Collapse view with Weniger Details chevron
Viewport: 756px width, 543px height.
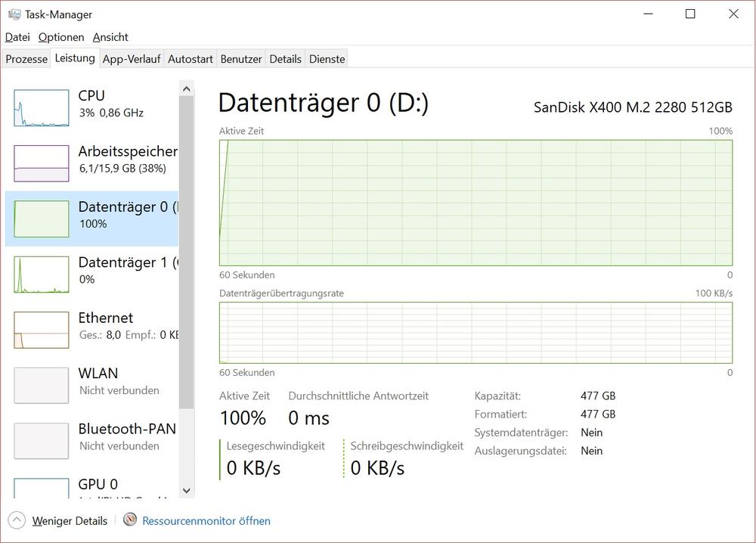pyautogui.click(x=17, y=520)
